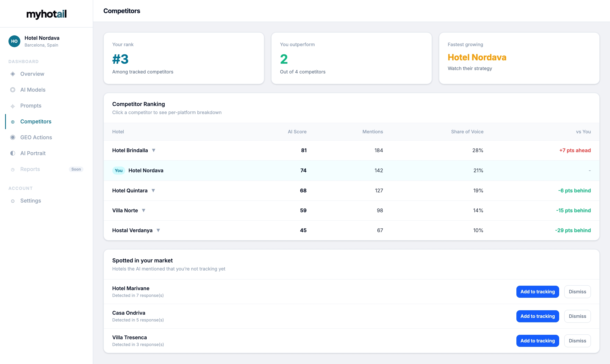Click Villa Tresenca in spotted list

click(129, 338)
